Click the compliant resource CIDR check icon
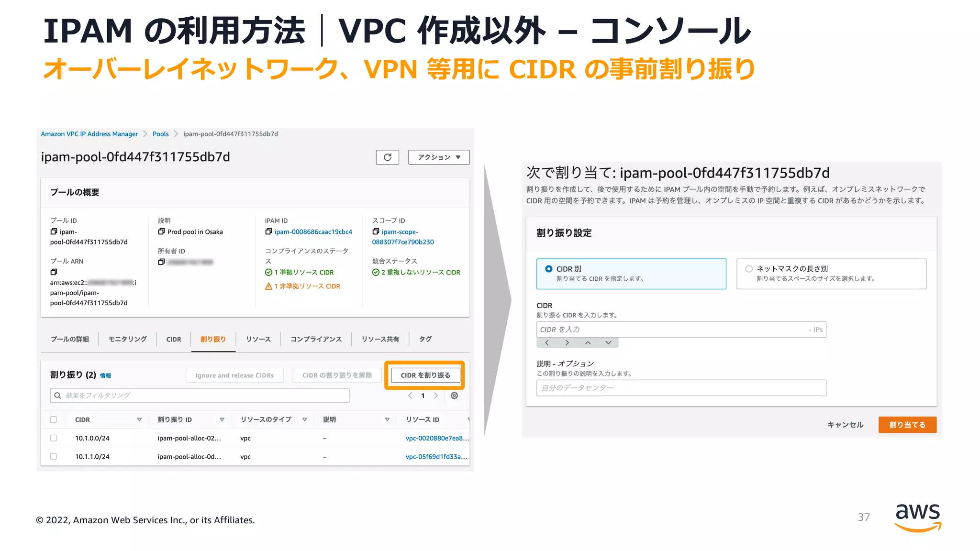This screenshot has width=980, height=551. (x=268, y=272)
